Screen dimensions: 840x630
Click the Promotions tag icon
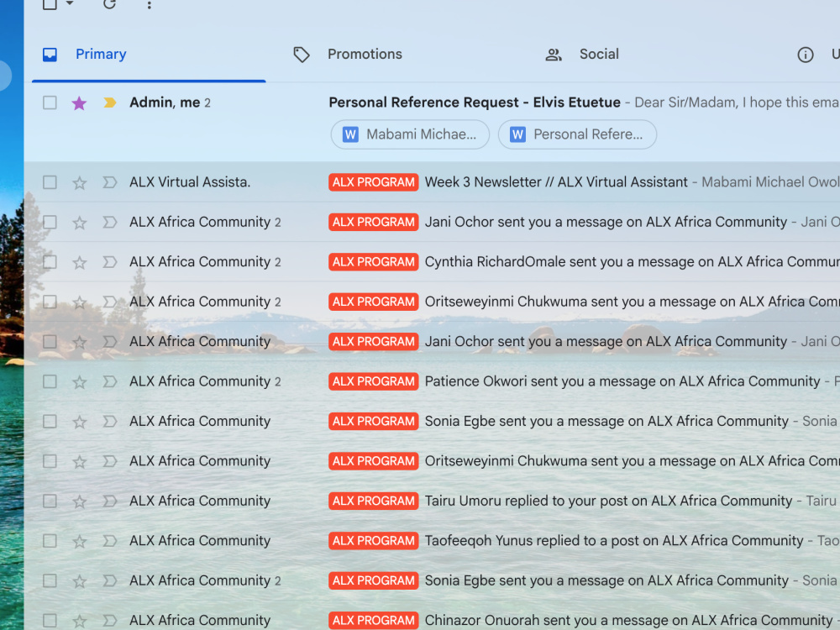pyautogui.click(x=302, y=55)
